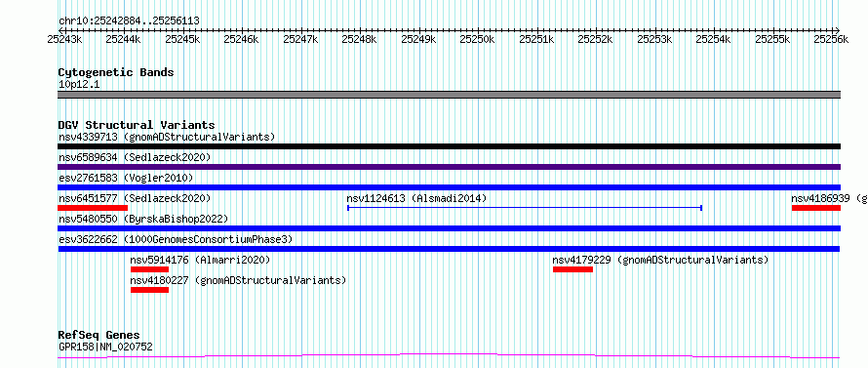Screen dimensions: 868x368
Task: Click the Cytogenetic Bands track heading
Action: click(116, 72)
